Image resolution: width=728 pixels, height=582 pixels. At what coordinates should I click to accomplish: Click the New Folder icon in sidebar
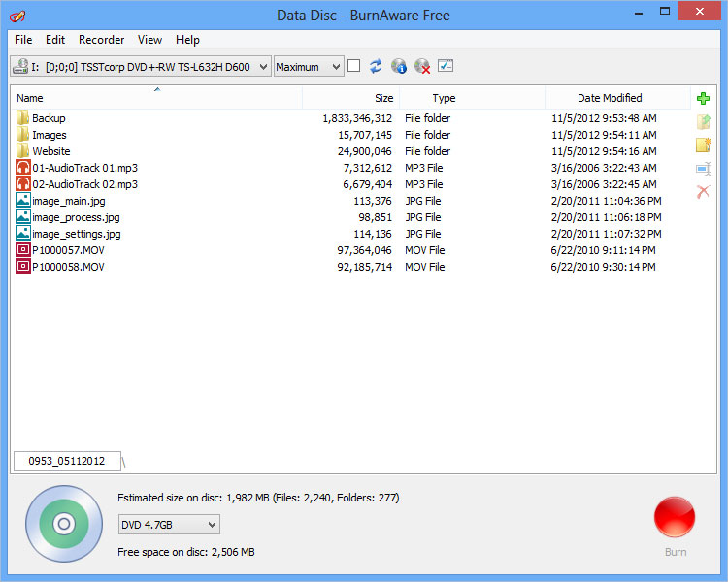pyautogui.click(x=704, y=145)
